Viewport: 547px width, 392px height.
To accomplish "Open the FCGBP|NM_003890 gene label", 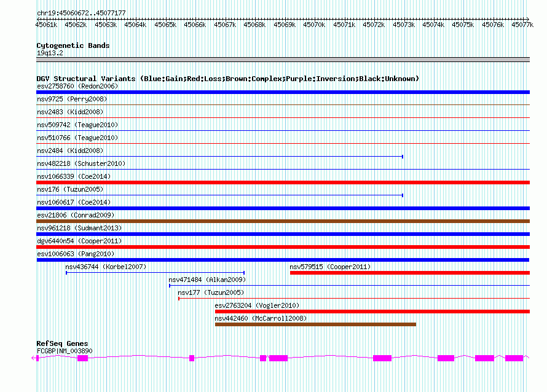I will point(65,351).
